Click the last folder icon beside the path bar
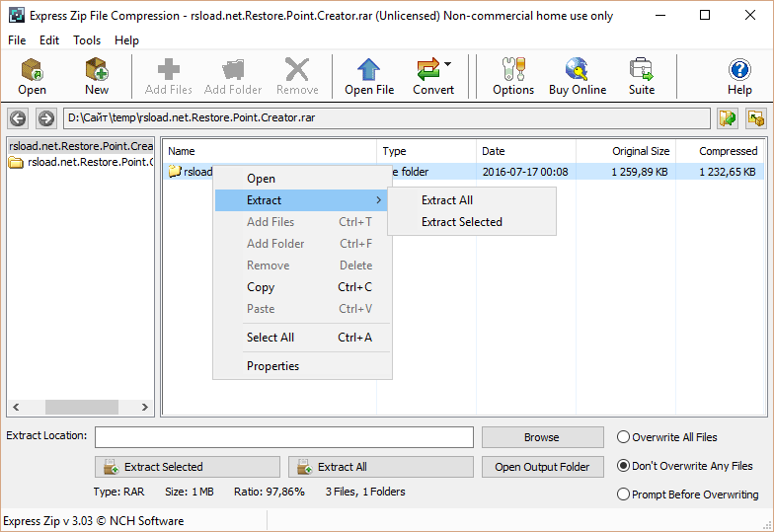The width and height of the screenshot is (774, 532). coord(756,118)
